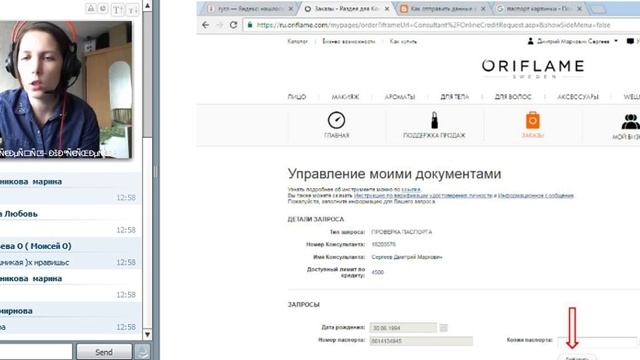Click the chat message input box
The image size is (640, 360).
[36, 351]
